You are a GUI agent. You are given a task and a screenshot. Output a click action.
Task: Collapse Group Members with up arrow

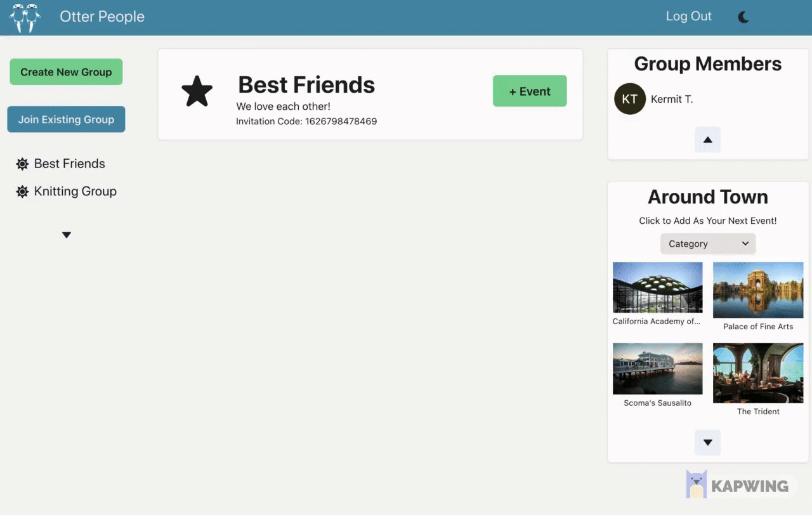click(708, 140)
